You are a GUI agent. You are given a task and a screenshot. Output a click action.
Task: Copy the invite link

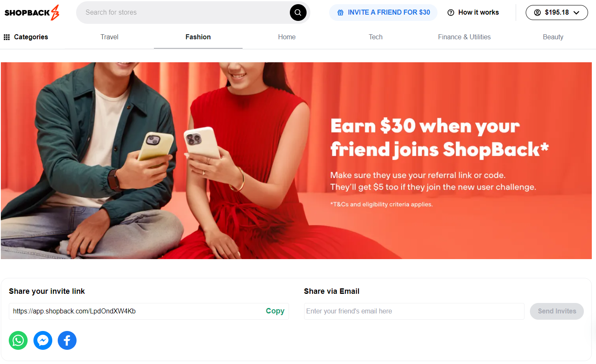click(x=275, y=311)
